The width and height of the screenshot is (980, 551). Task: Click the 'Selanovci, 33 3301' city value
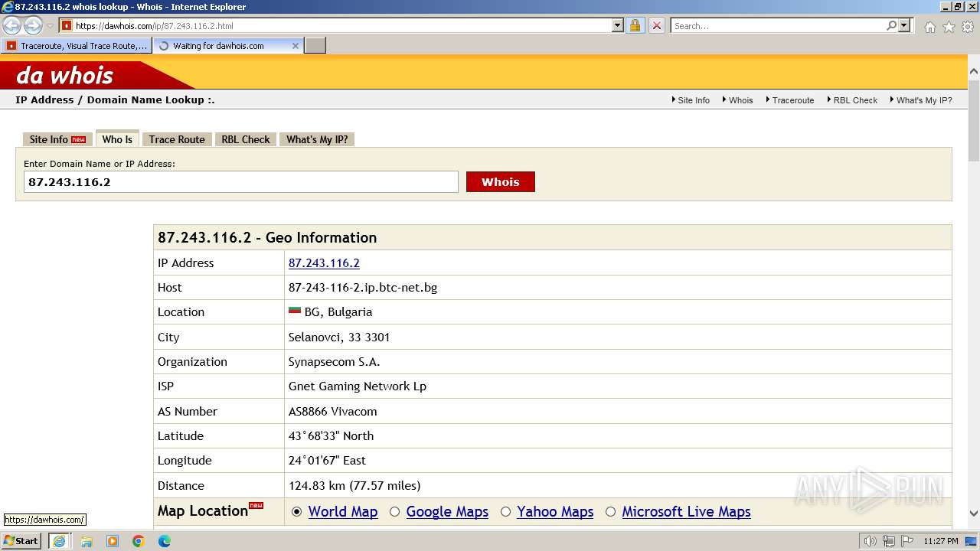pos(339,337)
